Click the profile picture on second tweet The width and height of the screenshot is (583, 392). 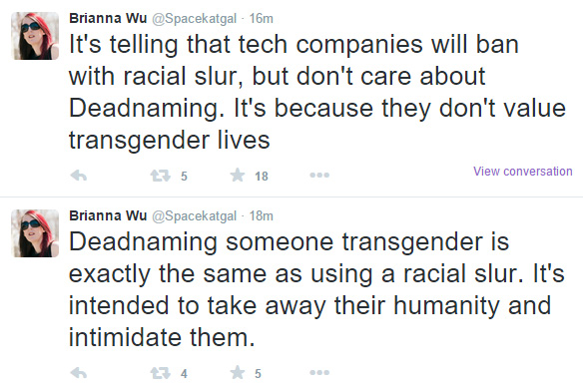pyautogui.click(x=35, y=233)
